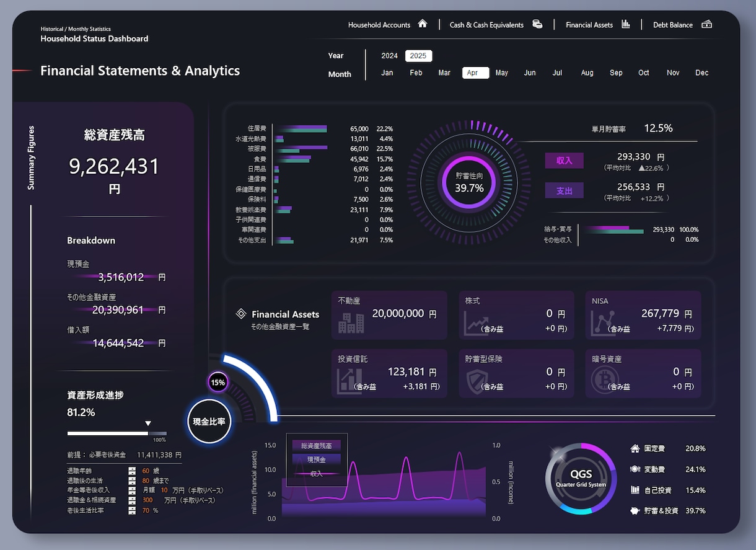Click the 現預金 chart legend entry
Image resolution: width=756 pixels, height=550 pixels.
316,459
